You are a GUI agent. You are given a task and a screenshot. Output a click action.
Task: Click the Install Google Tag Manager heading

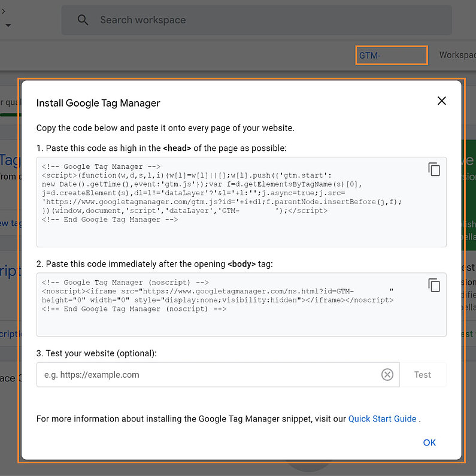coord(98,103)
